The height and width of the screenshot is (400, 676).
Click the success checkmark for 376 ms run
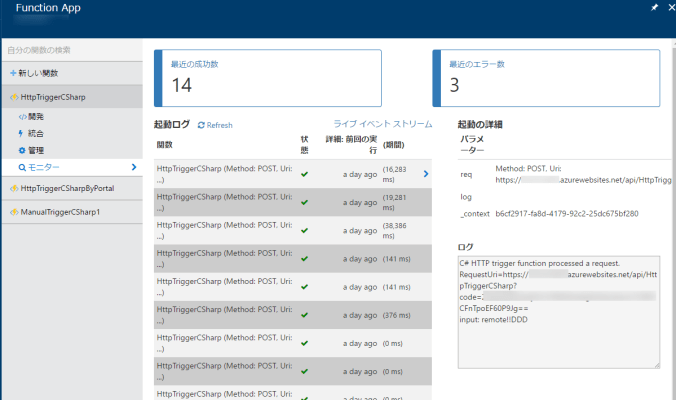click(304, 315)
